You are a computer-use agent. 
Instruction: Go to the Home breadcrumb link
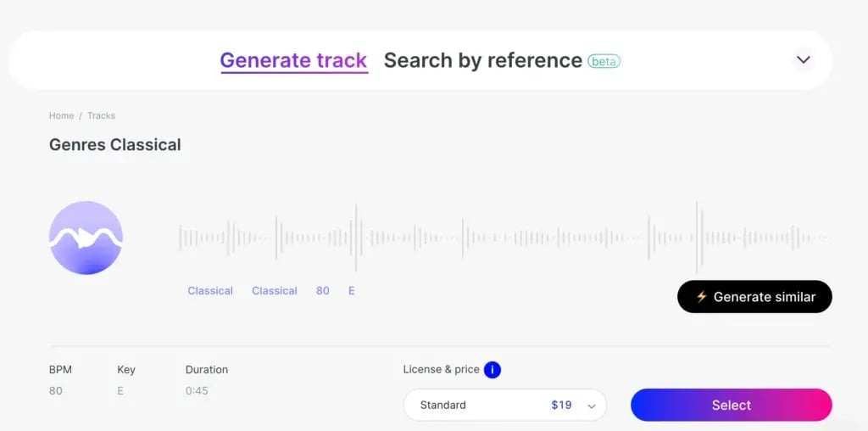(61, 115)
